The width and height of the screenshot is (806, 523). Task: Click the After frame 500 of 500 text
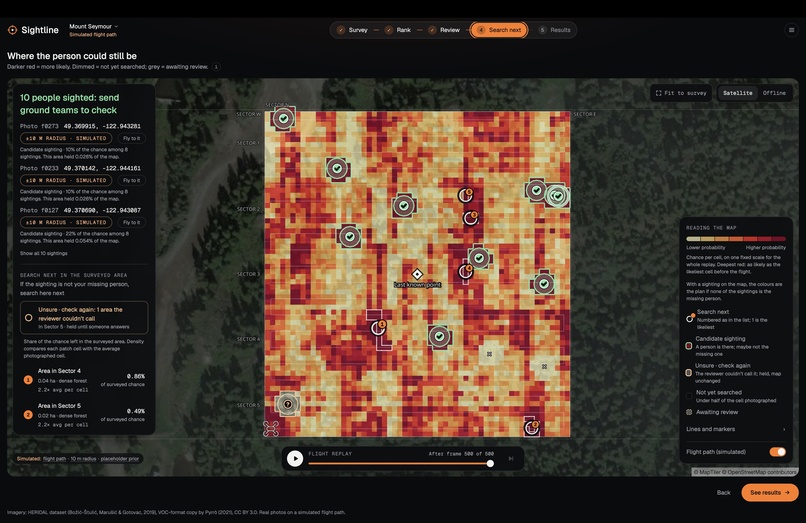[461, 454]
